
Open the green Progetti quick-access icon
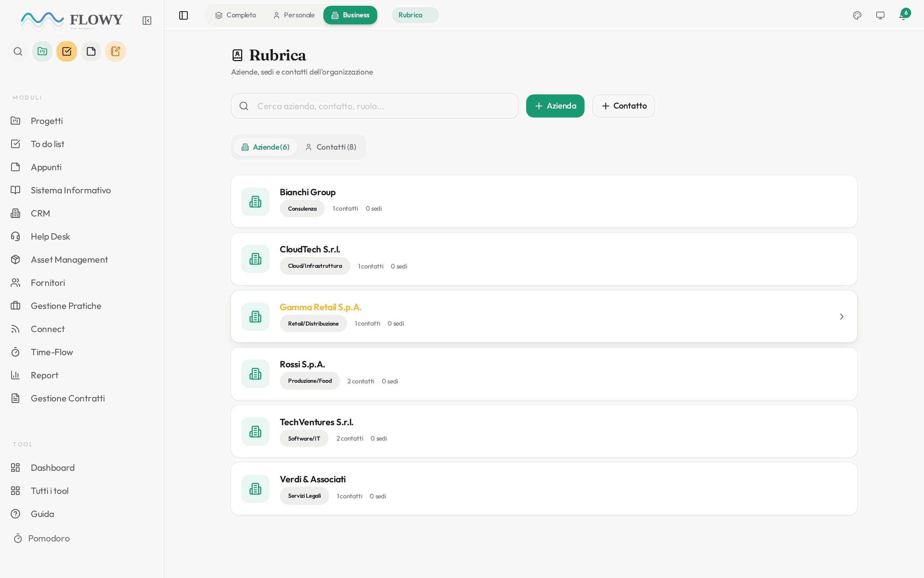(x=42, y=51)
